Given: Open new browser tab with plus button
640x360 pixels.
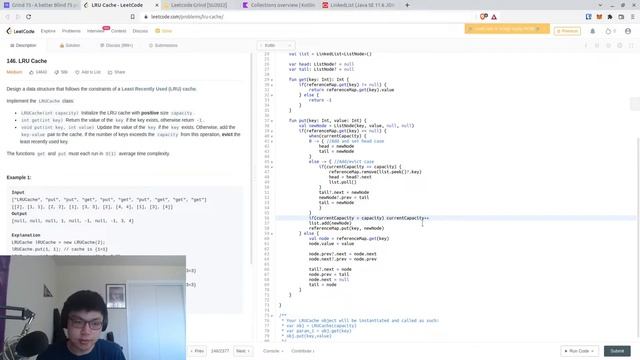Looking at the screenshot, I should pyautogui.click(x=407, y=5).
